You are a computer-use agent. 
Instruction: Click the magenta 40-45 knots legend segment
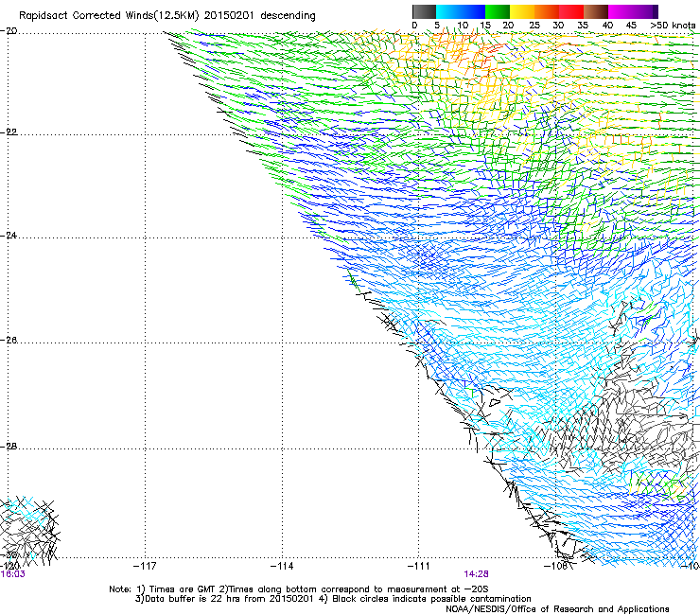pos(621,11)
